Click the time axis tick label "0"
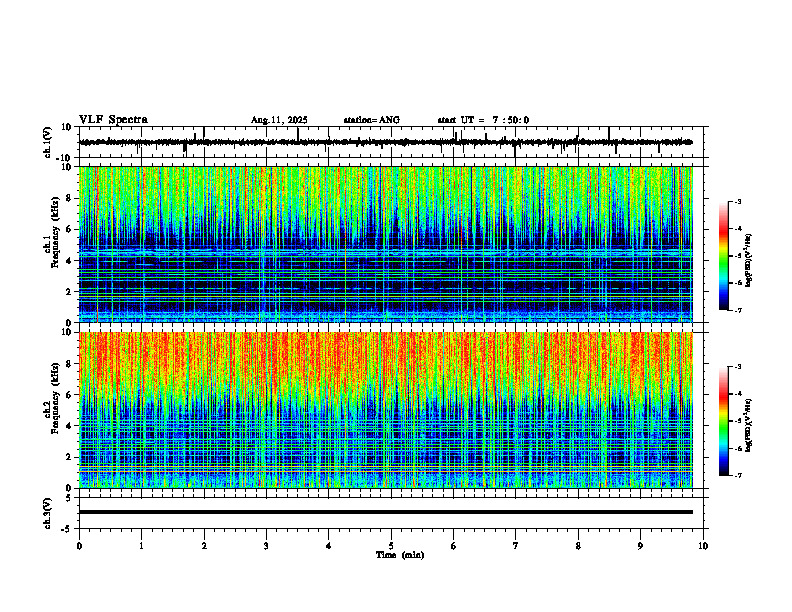792x612 pixels. (x=79, y=546)
